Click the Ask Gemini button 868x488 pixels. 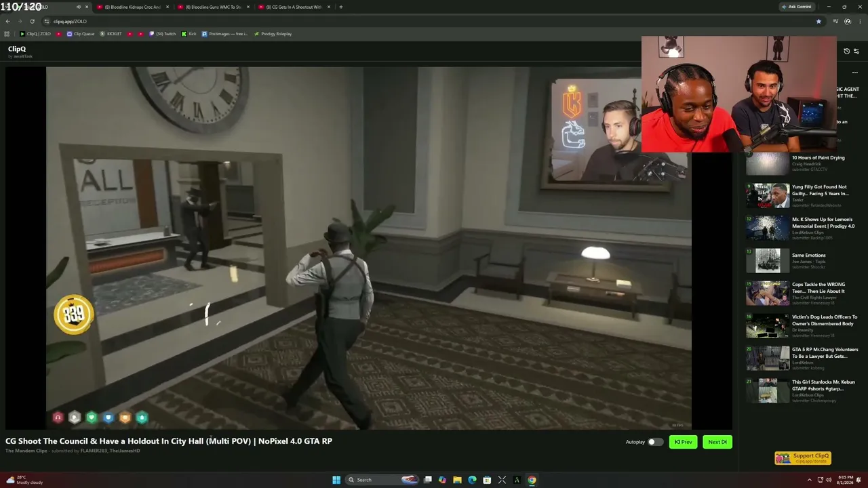797,7
